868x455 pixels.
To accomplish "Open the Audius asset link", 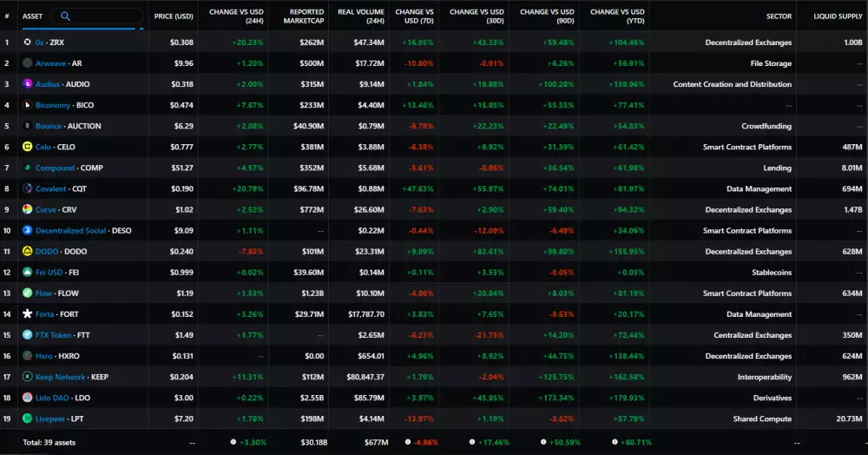I will click(x=48, y=84).
